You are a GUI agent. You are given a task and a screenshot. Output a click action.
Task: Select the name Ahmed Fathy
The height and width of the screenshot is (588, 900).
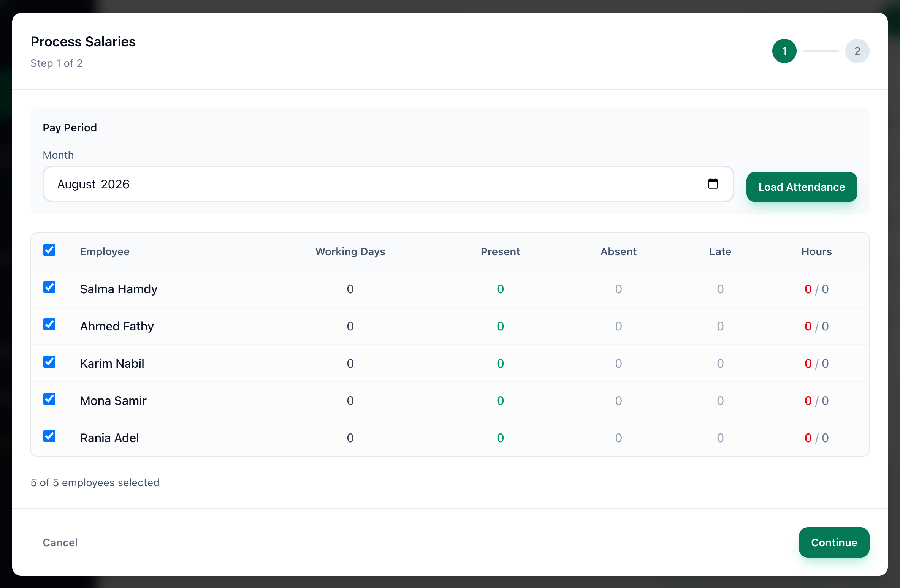(117, 326)
